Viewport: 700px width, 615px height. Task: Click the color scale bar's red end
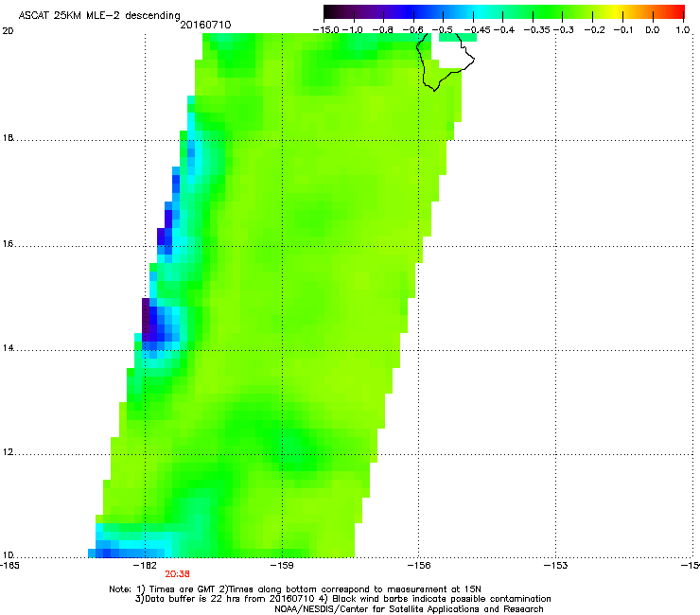[x=678, y=11]
